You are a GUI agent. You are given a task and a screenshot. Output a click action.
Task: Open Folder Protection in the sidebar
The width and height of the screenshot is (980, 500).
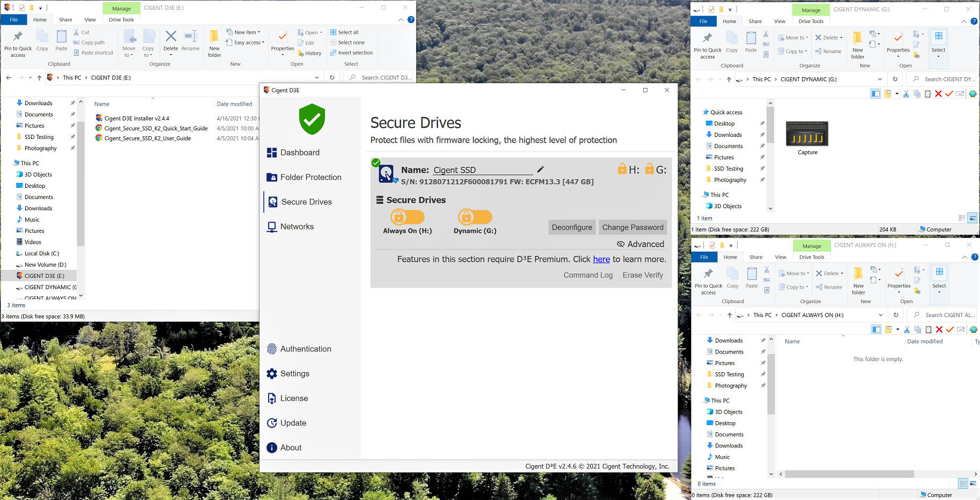pos(310,177)
